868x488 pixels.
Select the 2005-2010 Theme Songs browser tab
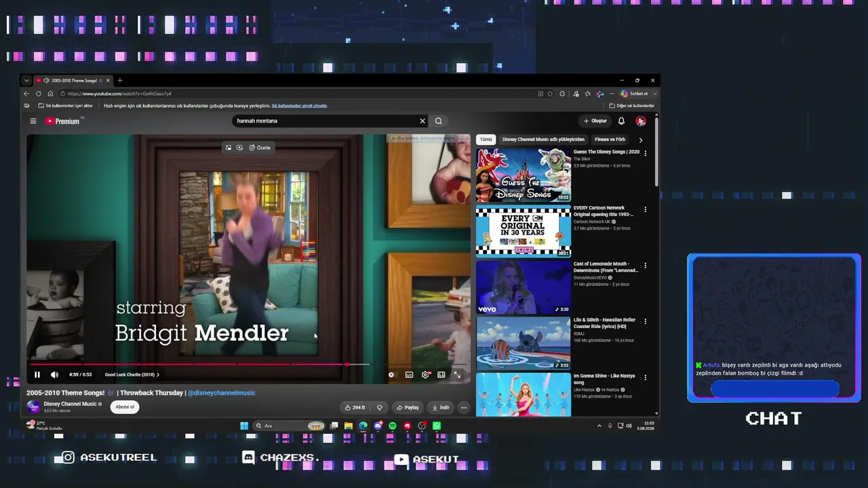coord(73,81)
